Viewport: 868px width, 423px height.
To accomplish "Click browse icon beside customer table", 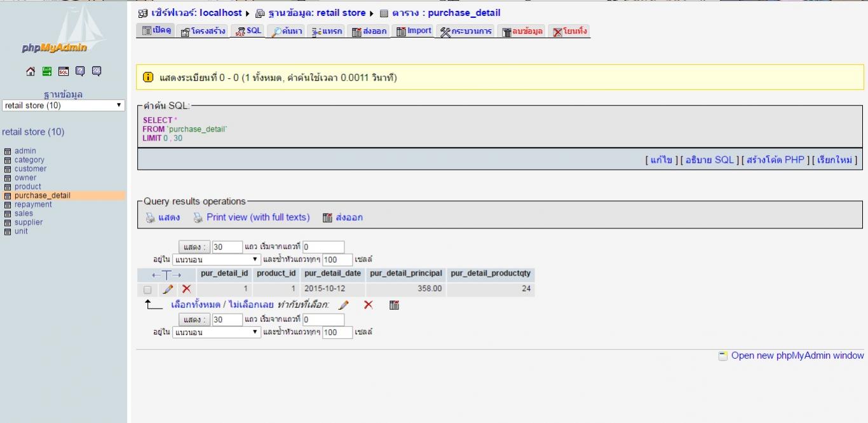I will [8, 169].
